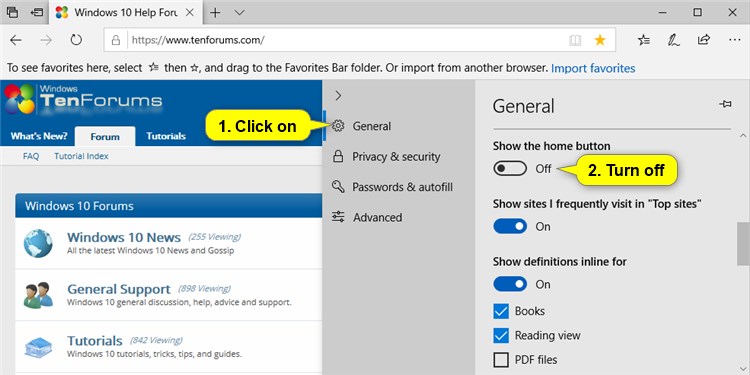Open Reading view book icon
This screenshot has width=750, height=375.
575,40
